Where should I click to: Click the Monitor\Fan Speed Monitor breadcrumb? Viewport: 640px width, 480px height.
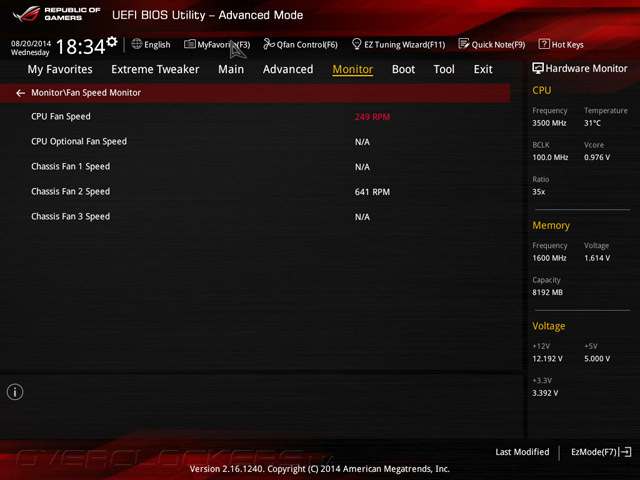pyautogui.click(x=86, y=93)
